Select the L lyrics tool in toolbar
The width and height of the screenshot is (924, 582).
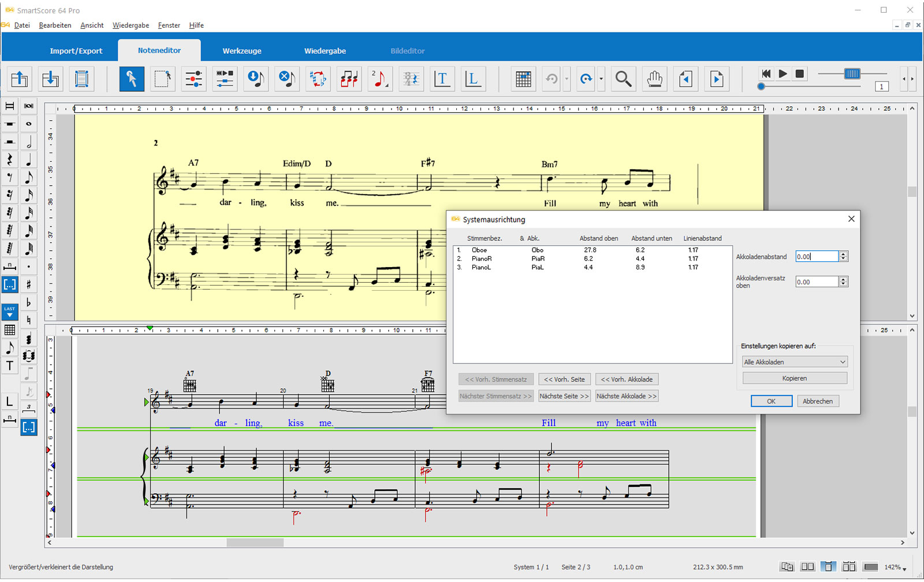tap(473, 79)
